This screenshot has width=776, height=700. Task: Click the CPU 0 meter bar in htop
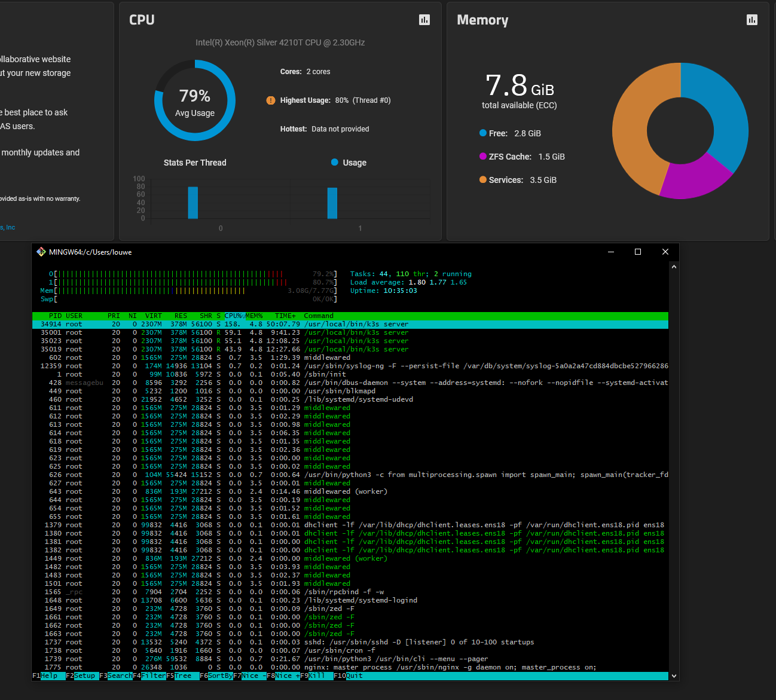pyautogui.click(x=193, y=274)
